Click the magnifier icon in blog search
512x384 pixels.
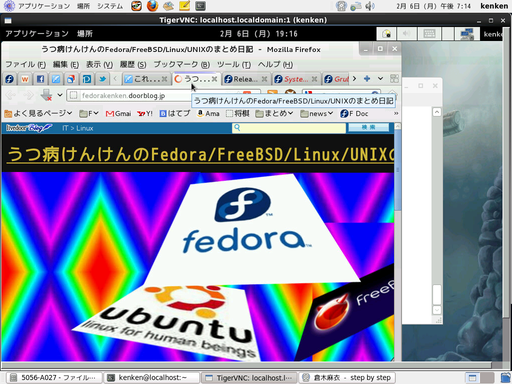click(x=237, y=127)
